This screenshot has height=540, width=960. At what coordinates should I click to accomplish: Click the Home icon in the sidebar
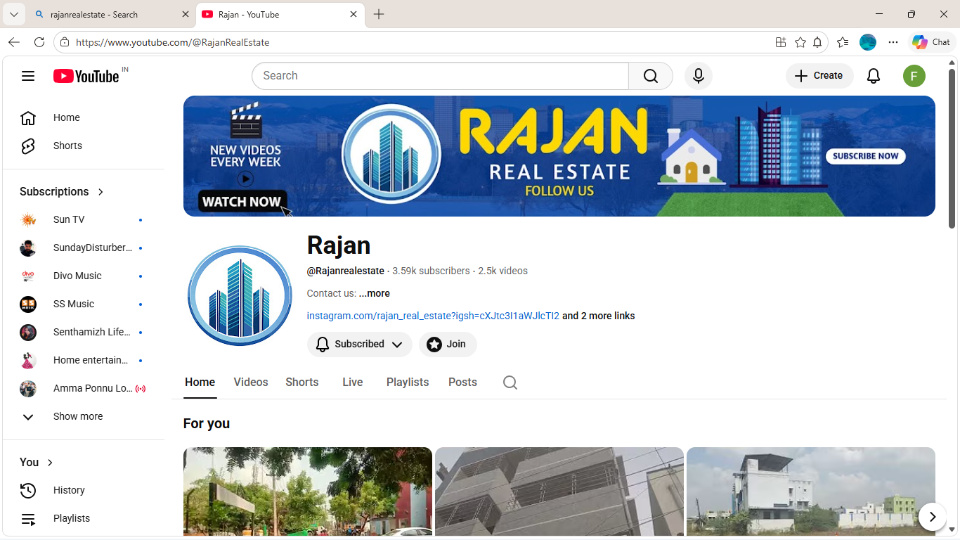[x=28, y=118]
